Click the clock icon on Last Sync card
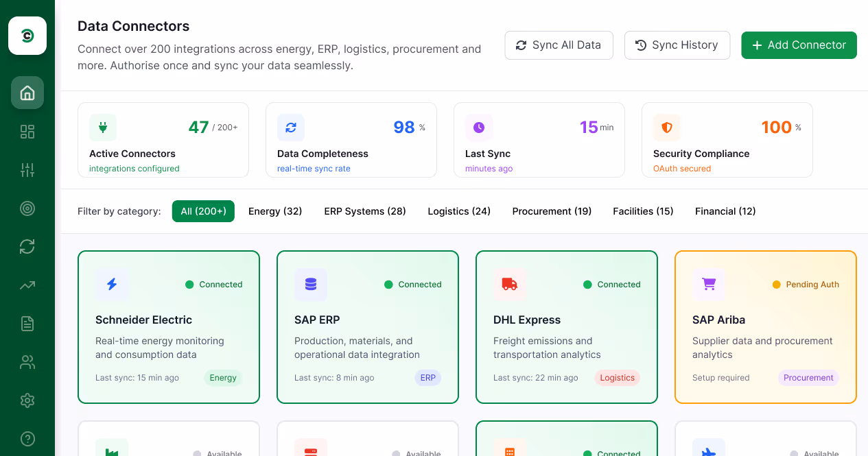This screenshot has height=456, width=868. [479, 128]
